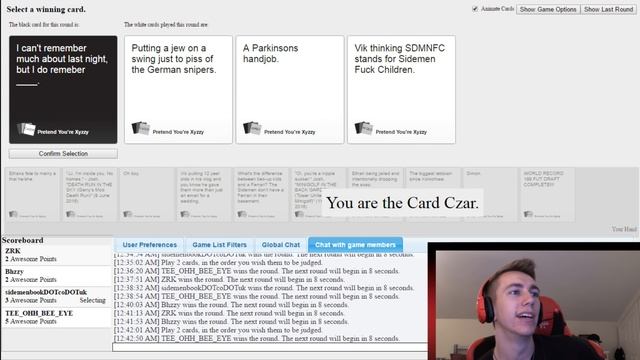This screenshot has height=360, width=640.
Task: Click the black card 'I can't remember much'
Action: click(x=63, y=89)
